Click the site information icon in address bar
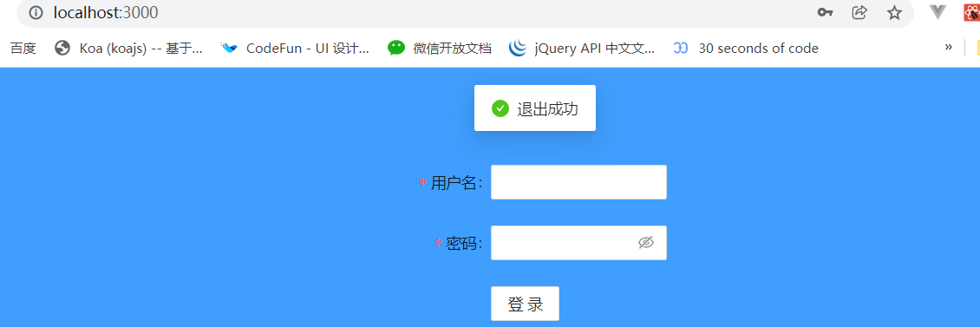Screen dimensions: 980x327 pyautogui.click(x=36, y=12)
